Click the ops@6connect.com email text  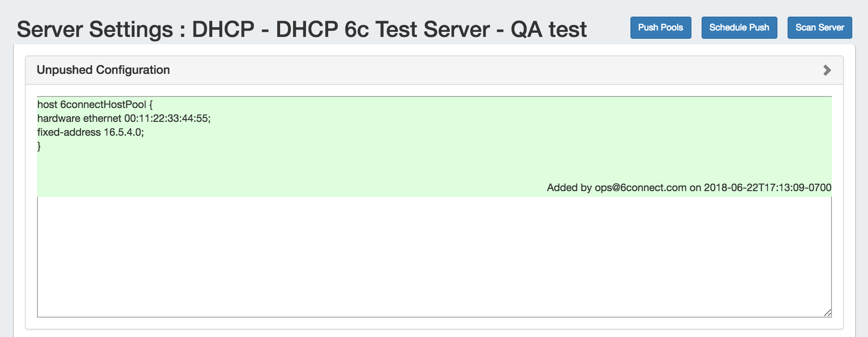640,188
